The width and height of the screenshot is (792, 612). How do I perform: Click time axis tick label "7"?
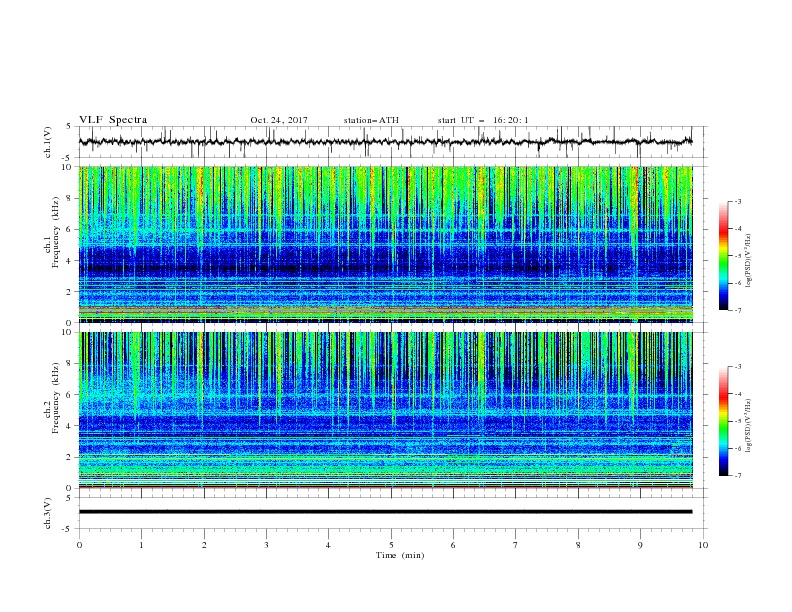(516, 545)
